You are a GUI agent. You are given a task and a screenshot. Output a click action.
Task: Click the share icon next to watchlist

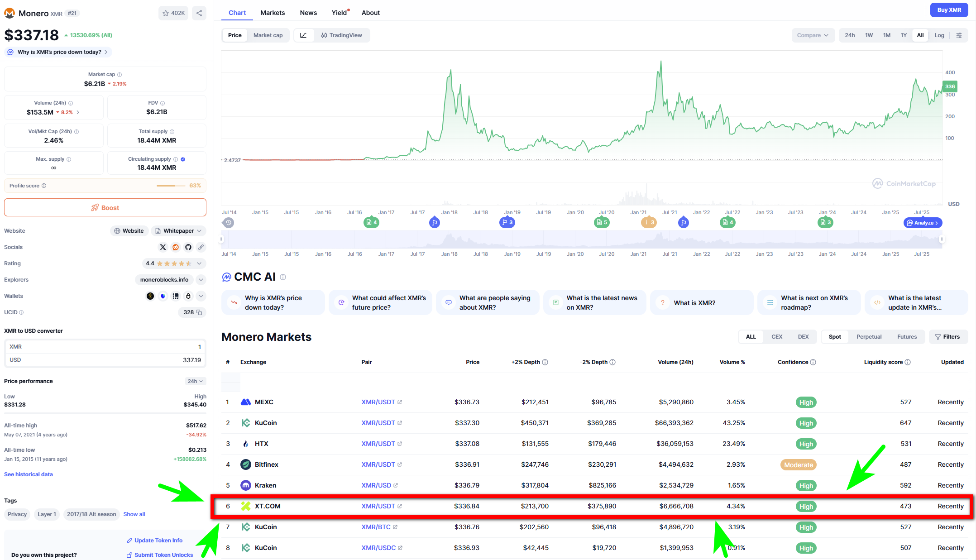tap(199, 13)
